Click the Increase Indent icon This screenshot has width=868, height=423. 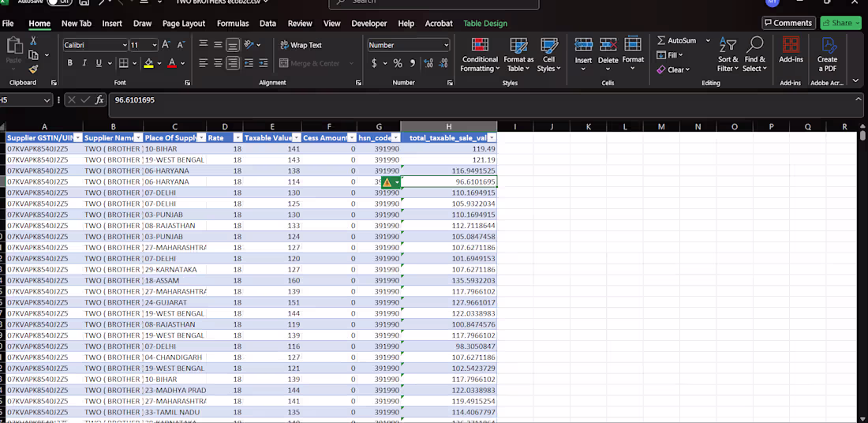pos(264,63)
